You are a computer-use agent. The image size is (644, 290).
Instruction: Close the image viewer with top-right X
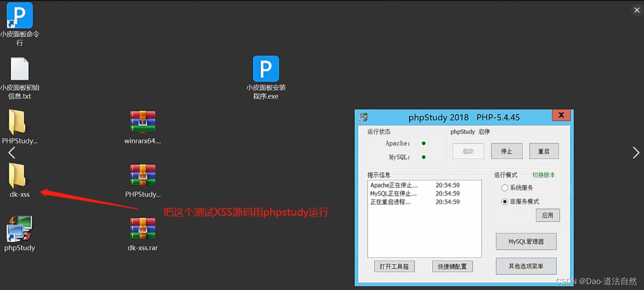click(x=637, y=10)
